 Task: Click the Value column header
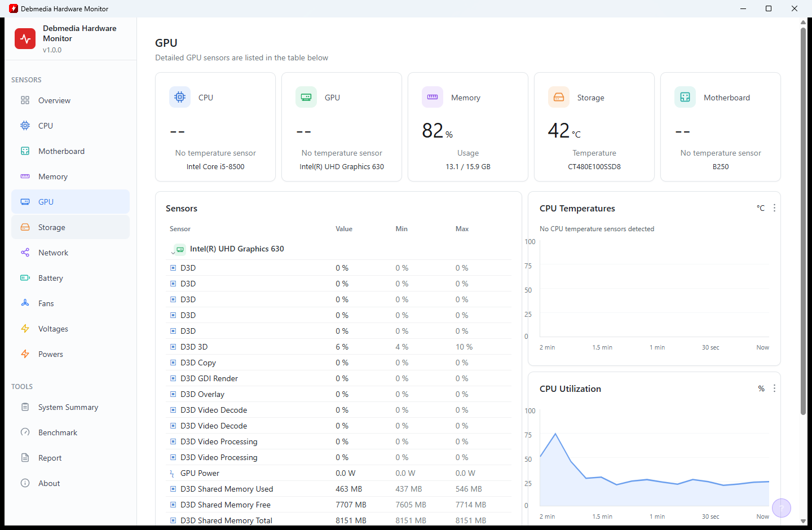[x=344, y=229]
